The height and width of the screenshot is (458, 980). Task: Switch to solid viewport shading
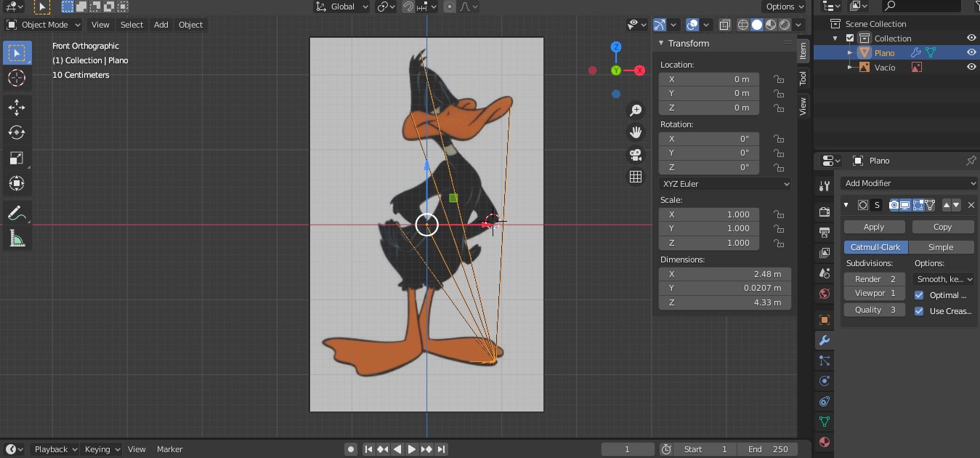(x=757, y=25)
